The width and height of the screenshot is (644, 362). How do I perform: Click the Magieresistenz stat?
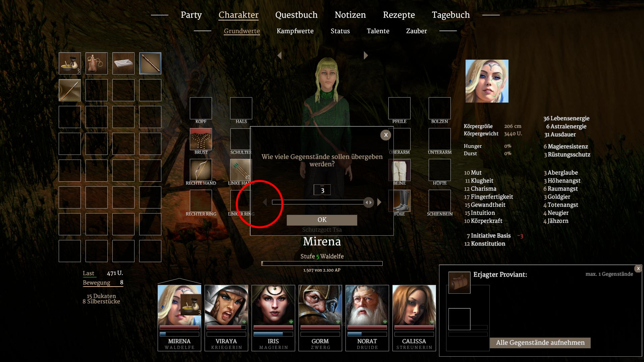566,146
